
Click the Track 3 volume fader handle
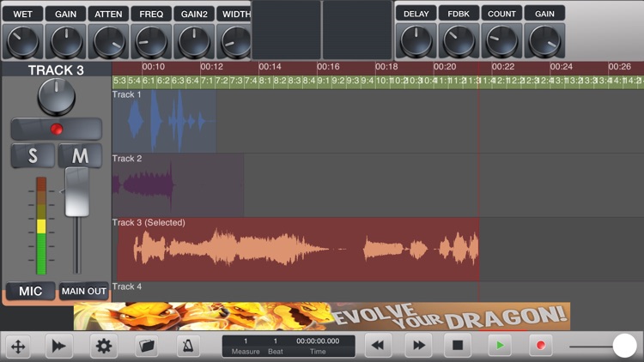tap(77, 192)
